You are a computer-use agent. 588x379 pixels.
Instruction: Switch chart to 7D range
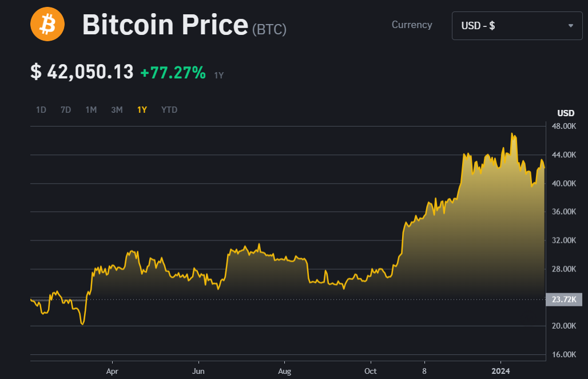pyautogui.click(x=66, y=110)
